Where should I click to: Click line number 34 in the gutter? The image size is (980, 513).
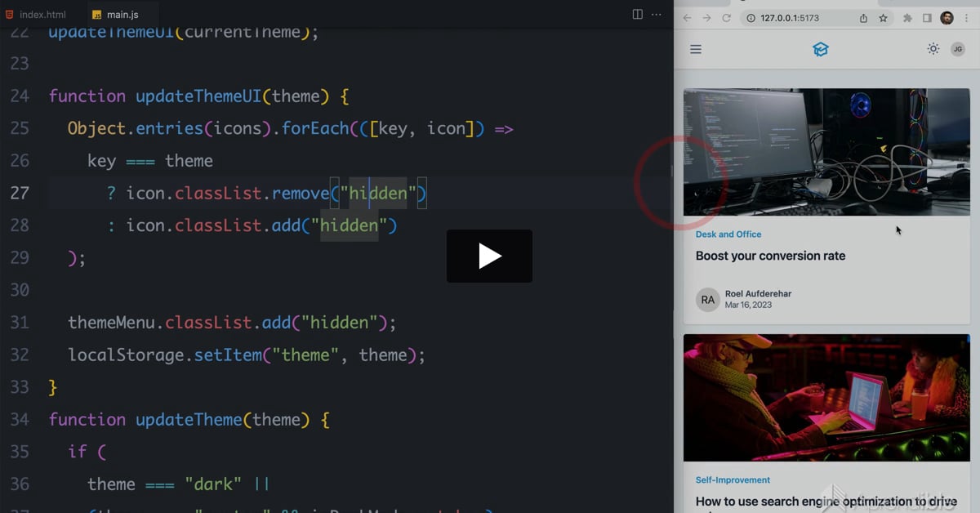[x=20, y=420]
